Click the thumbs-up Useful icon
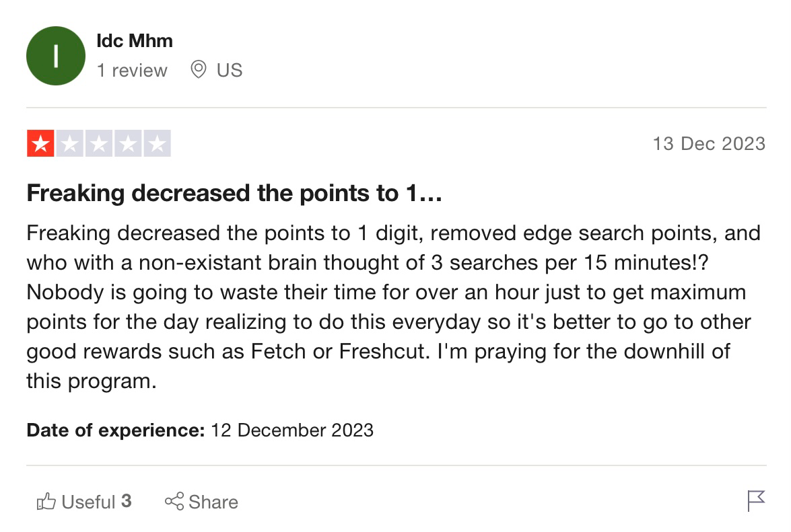Viewport: 791px width, 532px height. 47,501
